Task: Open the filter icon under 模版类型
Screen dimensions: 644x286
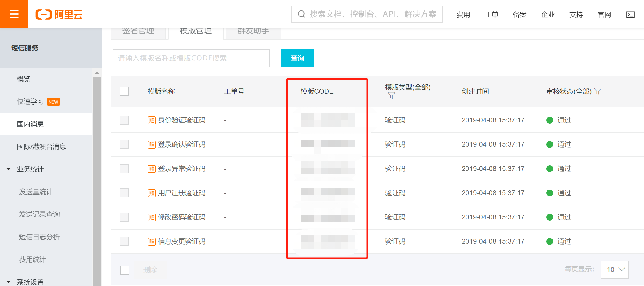Action: pos(391,96)
